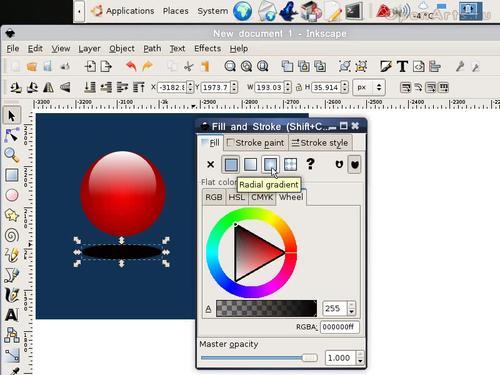Choose Pattern fill button

click(x=290, y=164)
